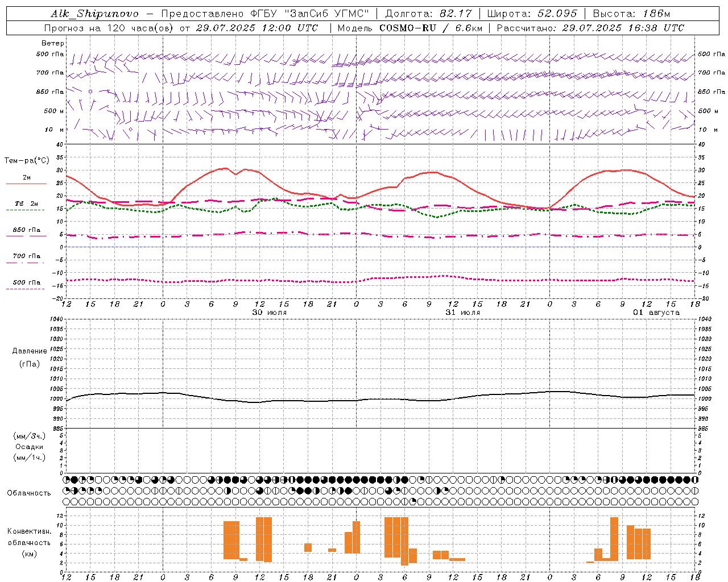Click the 01 августа date marker

pos(656,313)
